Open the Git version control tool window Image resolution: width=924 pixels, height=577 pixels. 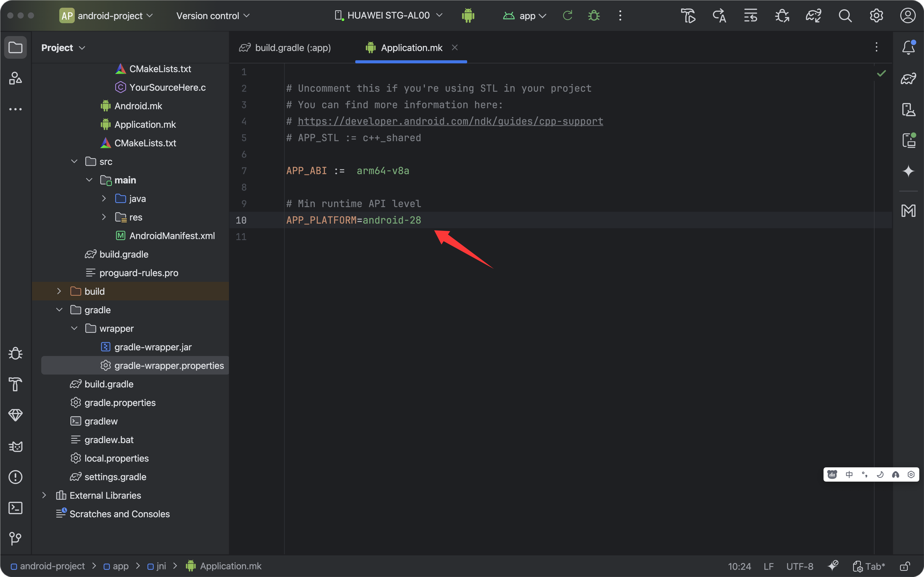15,538
